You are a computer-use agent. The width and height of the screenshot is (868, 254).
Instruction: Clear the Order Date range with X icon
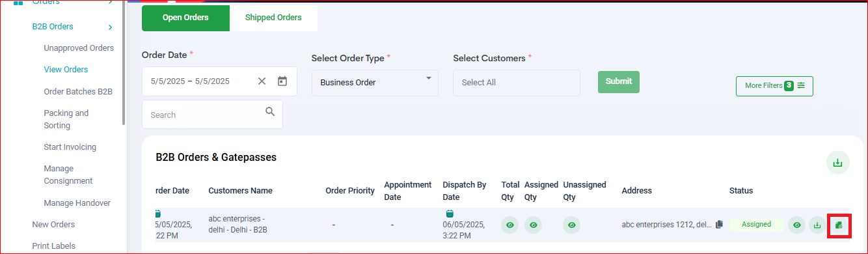tap(262, 81)
